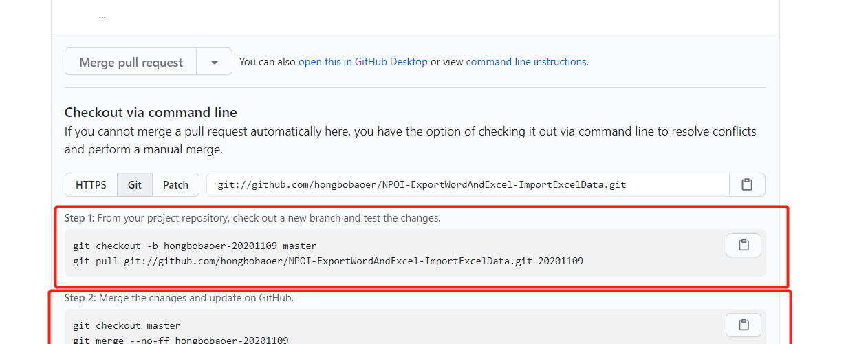Select the Patch tab
Image resolution: width=868 pixels, height=344 pixels.
(x=175, y=184)
